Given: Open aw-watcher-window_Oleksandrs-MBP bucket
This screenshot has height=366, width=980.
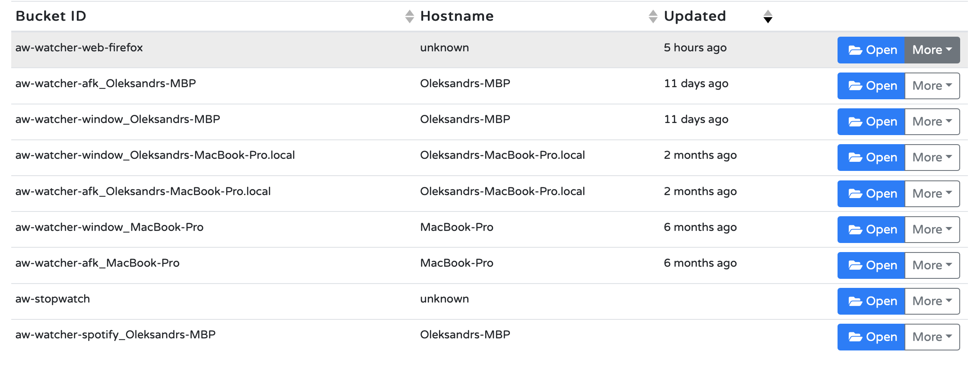Looking at the screenshot, I should click(x=871, y=122).
